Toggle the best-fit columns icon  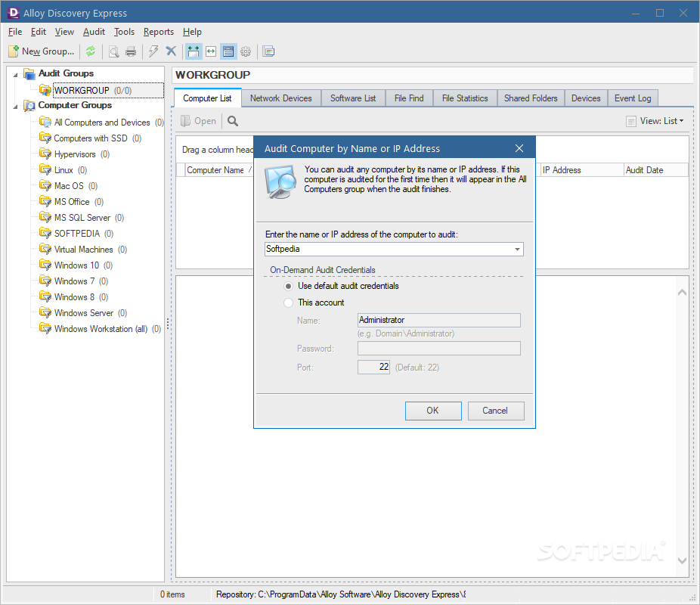click(x=194, y=51)
